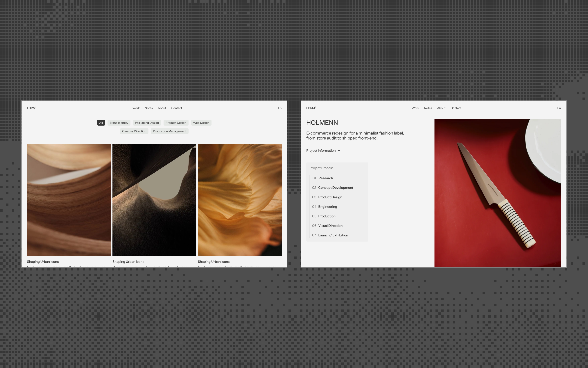Click Shaping Urban Icons title under wood image
588x368 pixels.
pos(43,262)
